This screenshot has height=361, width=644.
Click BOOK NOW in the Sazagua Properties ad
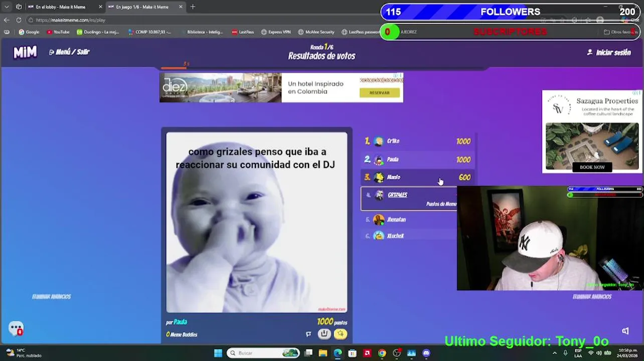592,167
